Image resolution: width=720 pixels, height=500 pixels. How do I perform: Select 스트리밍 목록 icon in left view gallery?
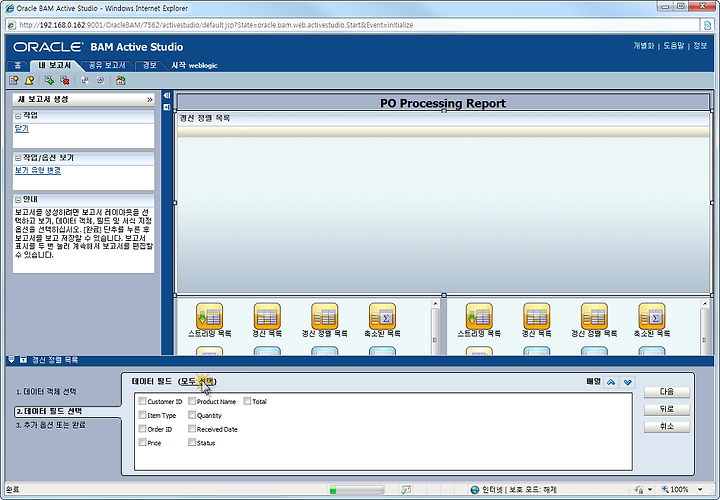point(209,316)
